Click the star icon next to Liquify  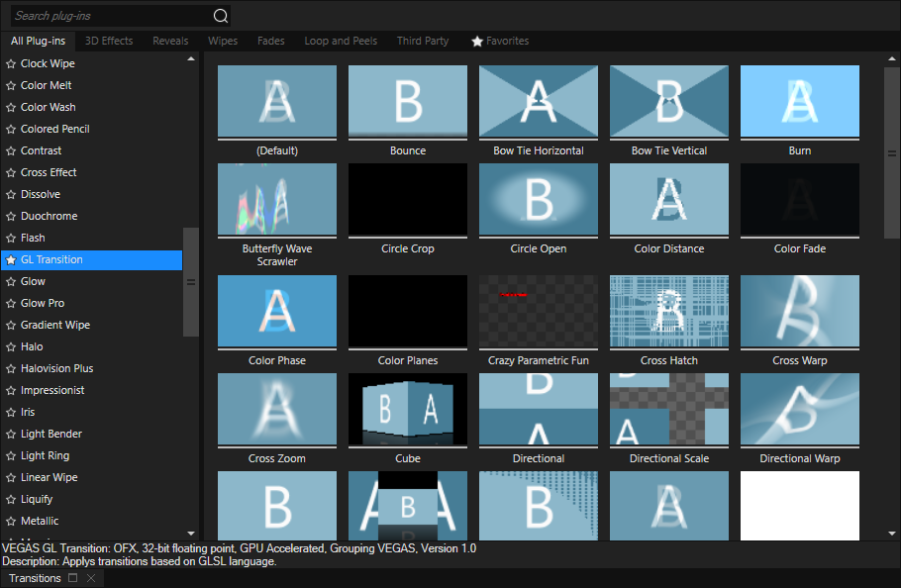11,499
